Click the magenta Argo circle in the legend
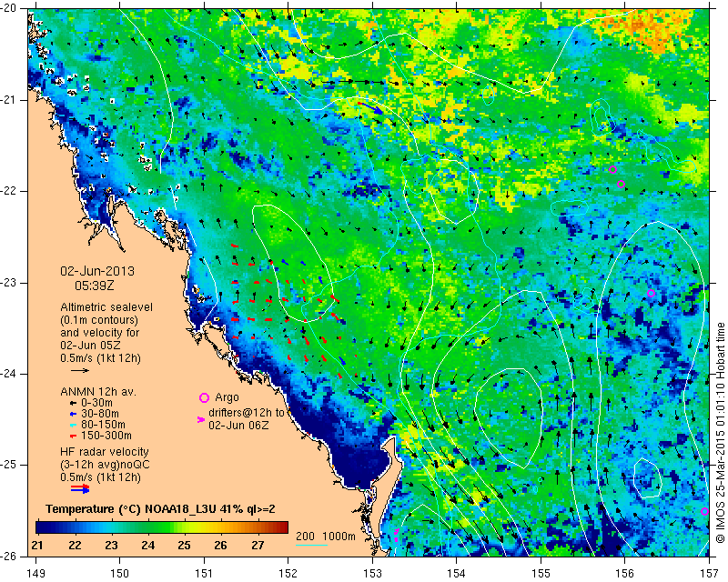 point(204,397)
